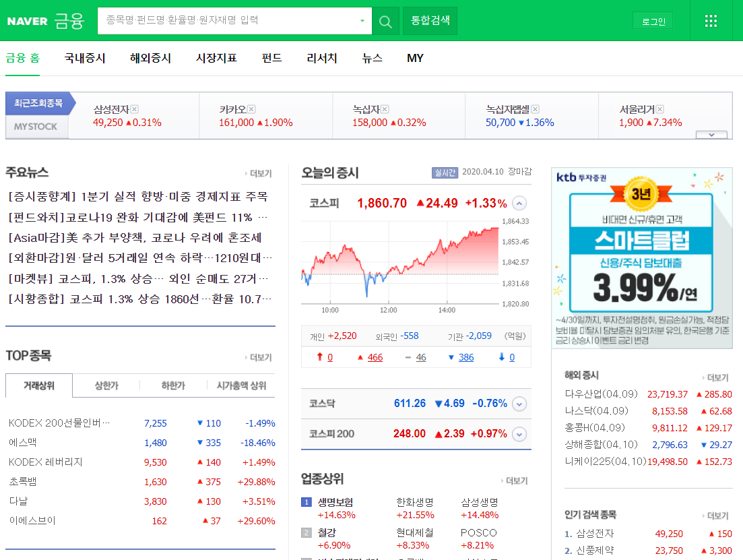Open news headline starting with [시황종합]
Screen dimensions: 743x560
140,299
